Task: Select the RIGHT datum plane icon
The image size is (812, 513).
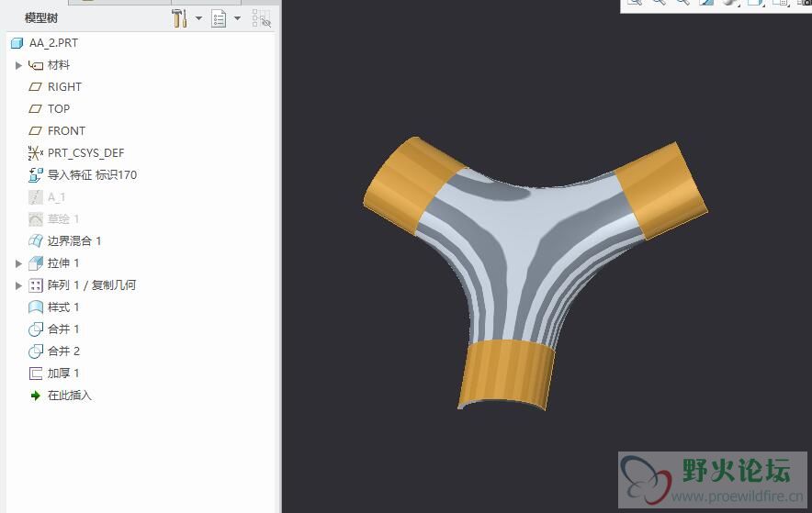Action: pyautogui.click(x=35, y=87)
